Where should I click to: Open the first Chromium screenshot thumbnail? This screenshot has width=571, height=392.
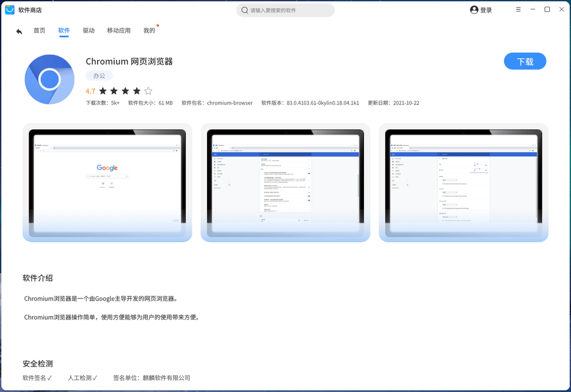point(107,182)
